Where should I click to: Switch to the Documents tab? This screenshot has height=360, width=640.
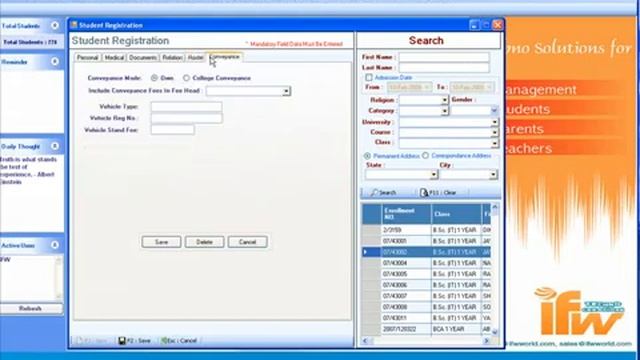point(142,58)
